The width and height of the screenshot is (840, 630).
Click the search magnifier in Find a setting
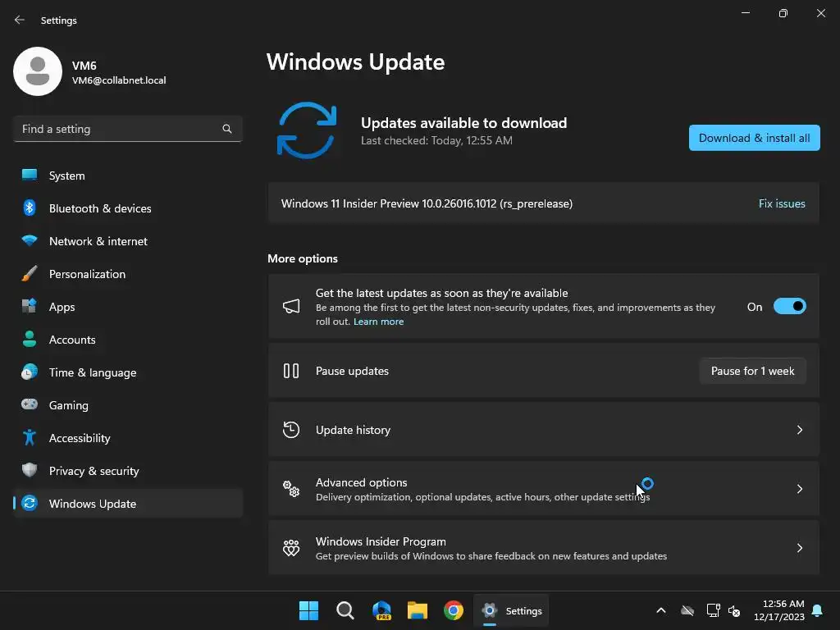tap(227, 129)
